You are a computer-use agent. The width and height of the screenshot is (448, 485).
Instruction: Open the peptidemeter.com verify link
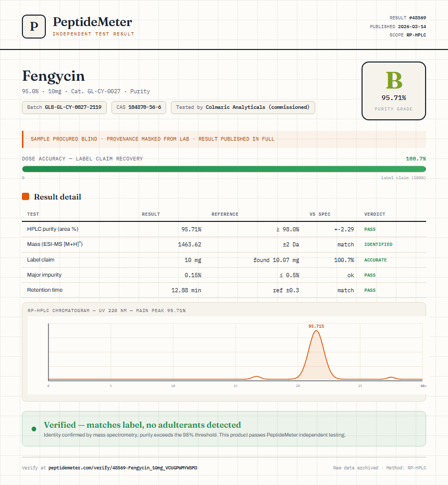pyautogui.click(x=123, y=468)
